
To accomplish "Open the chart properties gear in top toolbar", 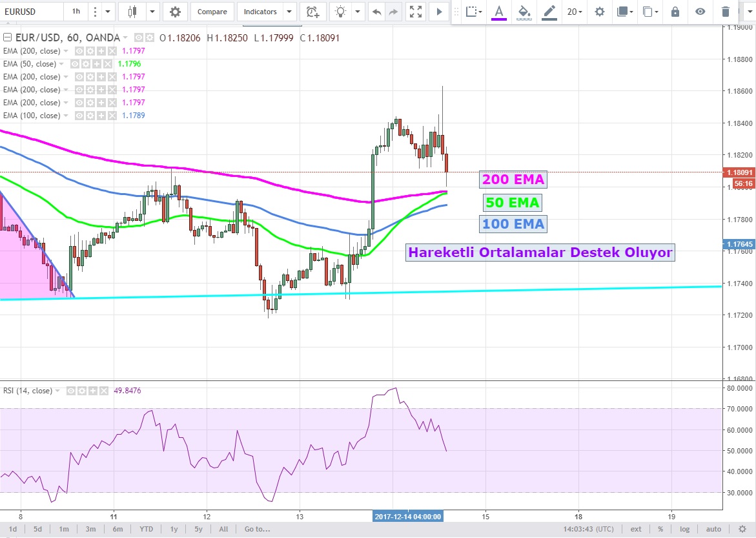I will 175,12.
